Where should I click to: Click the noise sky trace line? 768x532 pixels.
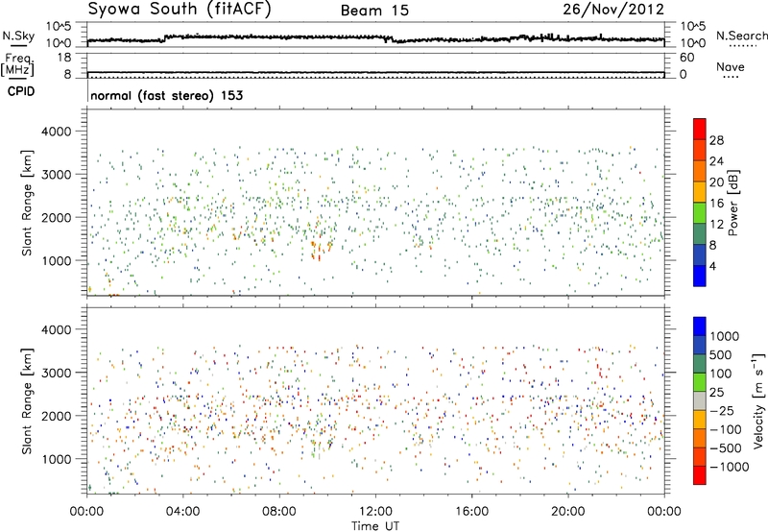click(x=375, y=38)
